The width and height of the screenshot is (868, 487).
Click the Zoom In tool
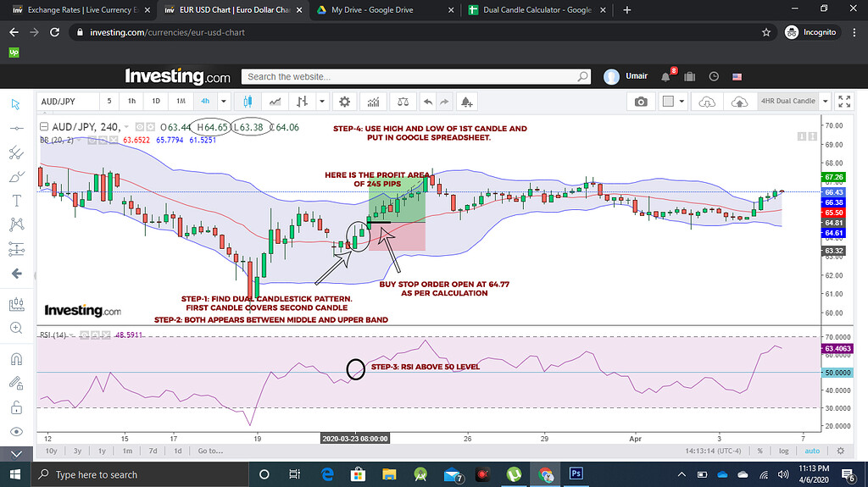[x=16, y=328]
